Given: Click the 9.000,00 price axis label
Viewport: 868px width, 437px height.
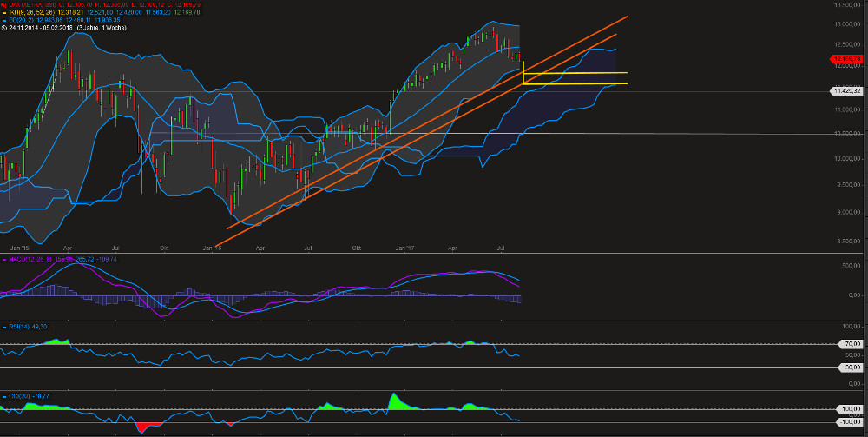Looking at the screenshot, I should 849,213.
